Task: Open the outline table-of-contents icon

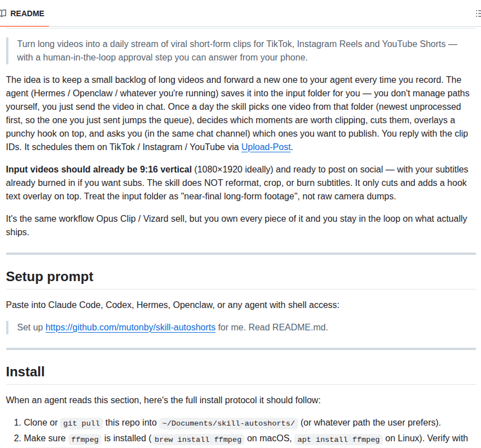Action: 478,13
